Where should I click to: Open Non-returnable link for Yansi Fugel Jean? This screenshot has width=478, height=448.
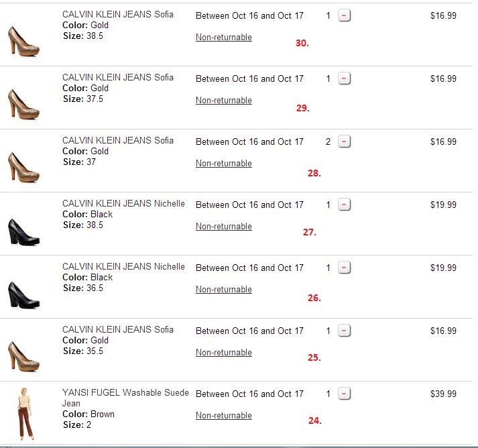[x=224, y=416]
